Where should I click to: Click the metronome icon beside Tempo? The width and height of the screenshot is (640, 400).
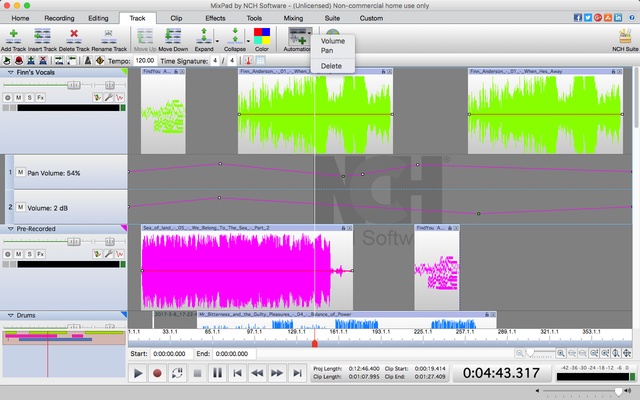pos(88,61)
